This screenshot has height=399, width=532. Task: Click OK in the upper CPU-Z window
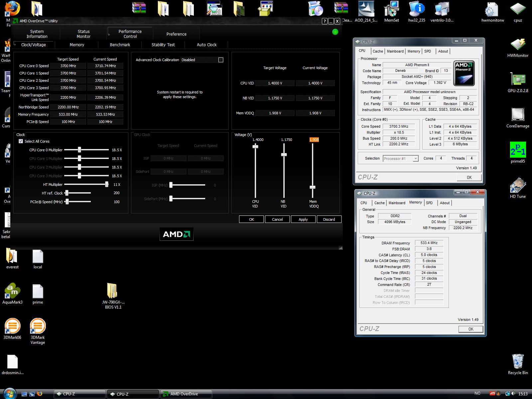pyautogui.click(x=469, y=177)
